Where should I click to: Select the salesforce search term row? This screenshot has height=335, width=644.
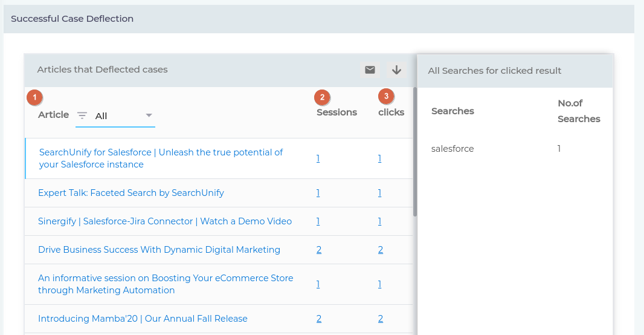(452, 149)
